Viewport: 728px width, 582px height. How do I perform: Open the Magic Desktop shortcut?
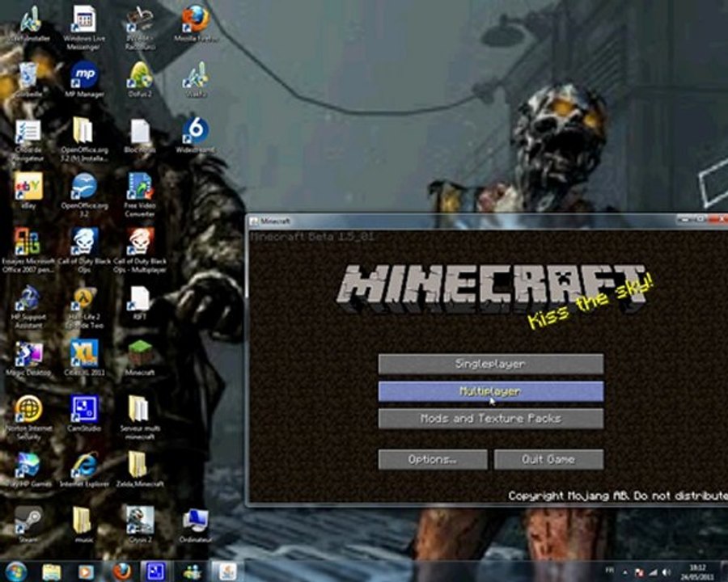28,358
